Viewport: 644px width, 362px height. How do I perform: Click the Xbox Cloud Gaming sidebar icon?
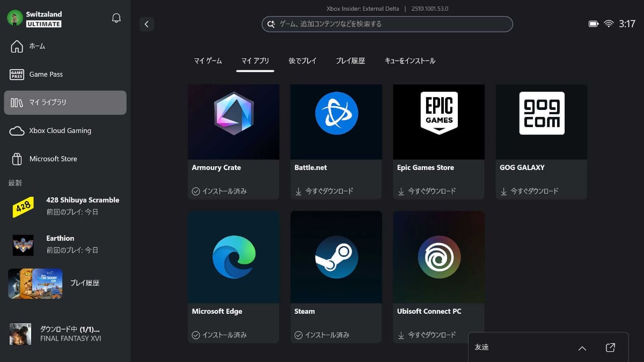17,130
